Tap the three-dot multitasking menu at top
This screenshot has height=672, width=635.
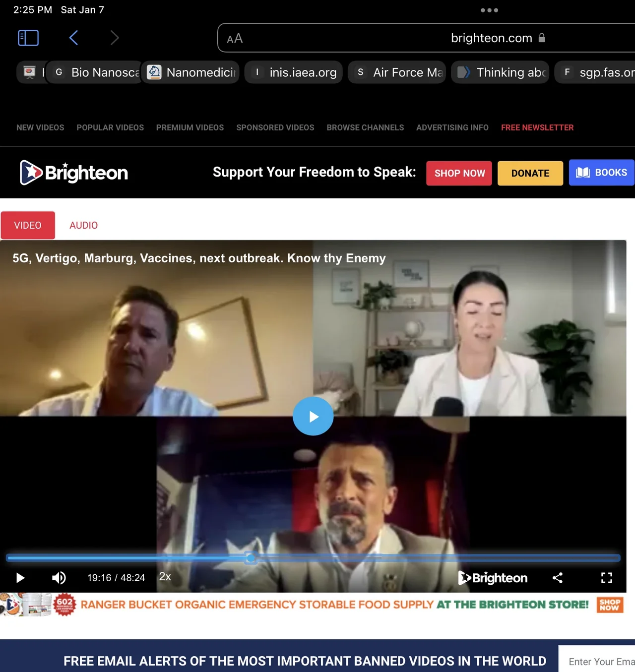489,10
